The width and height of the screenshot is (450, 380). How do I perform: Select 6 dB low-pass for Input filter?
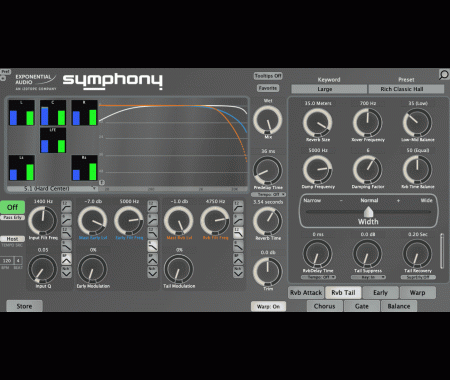[x=66, y=246]
